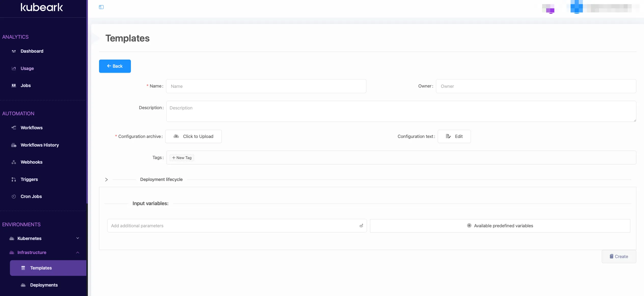The height and width of the screenshot is (296, 644).
Task: Expand the Kubernetes menu chevron
Action: tap(78, 238)
